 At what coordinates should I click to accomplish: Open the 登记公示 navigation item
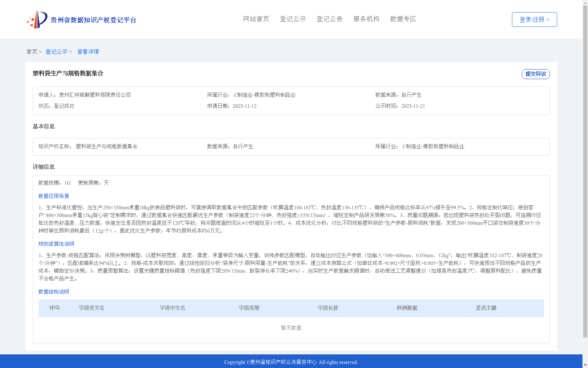pos(293,19)
